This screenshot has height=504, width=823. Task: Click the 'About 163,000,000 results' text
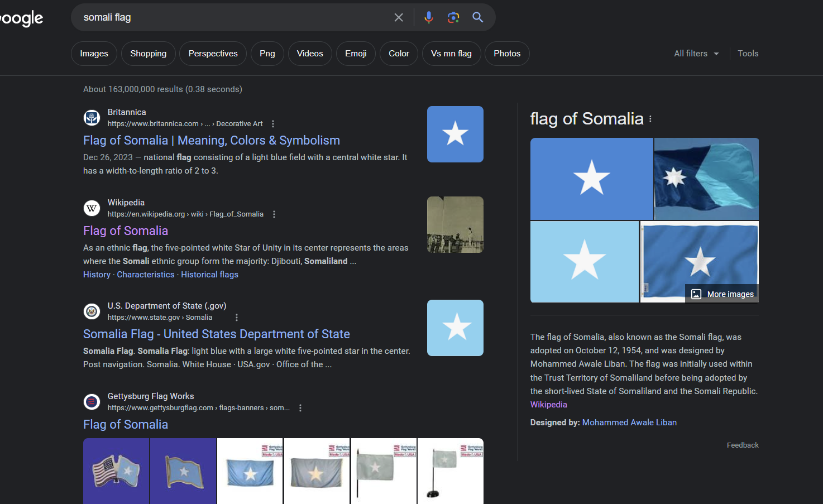(x=162, y=89)
